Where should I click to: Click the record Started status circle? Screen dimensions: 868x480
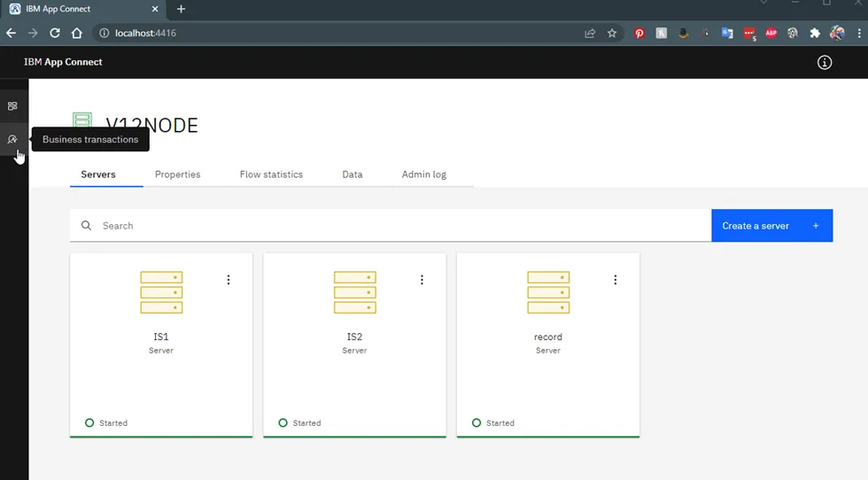coord(477,422)
